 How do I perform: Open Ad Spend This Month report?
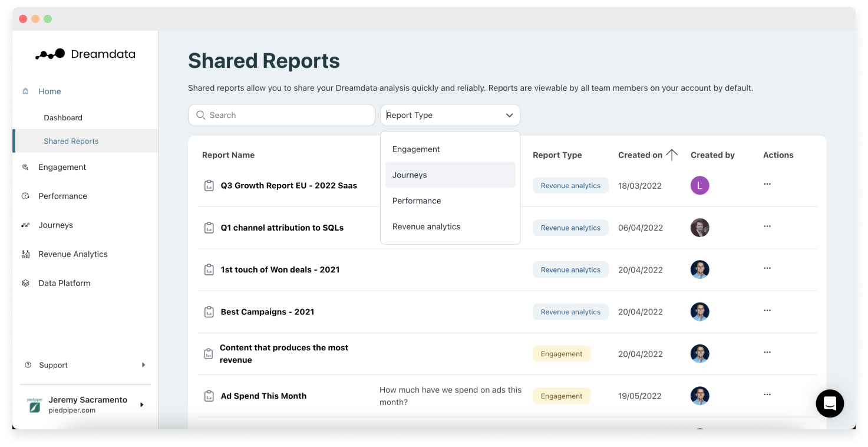[x=263, y=396]
